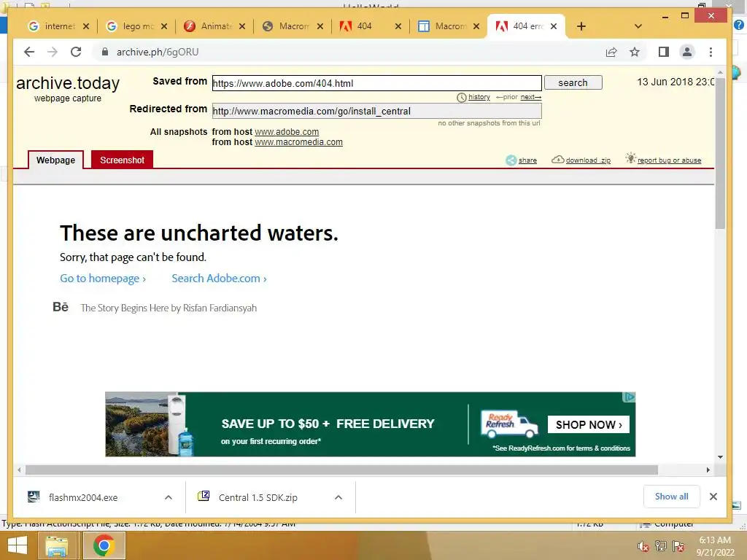Open the Chrome profile menu
747x560 pixels.
coord(687,52)
